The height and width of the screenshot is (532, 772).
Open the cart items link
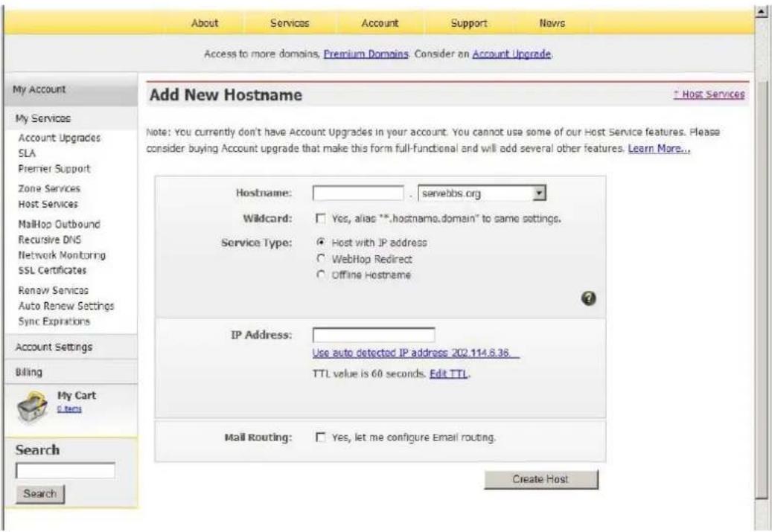[69, 409]
